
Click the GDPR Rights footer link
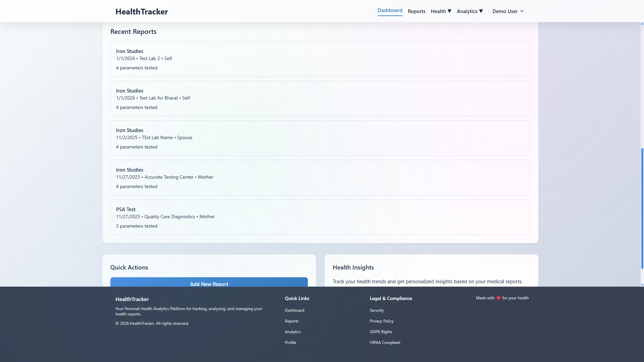tap(381, 332)
